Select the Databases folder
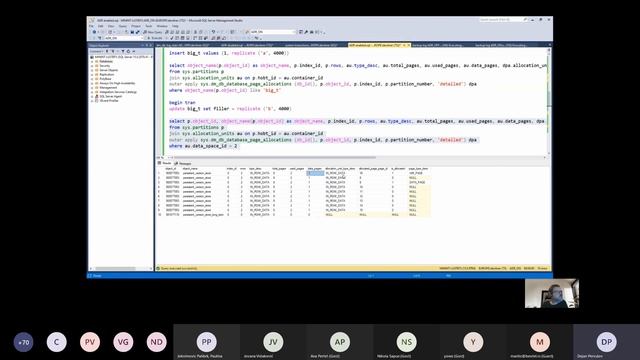This screenshot has width=640, height=360. 106,61
